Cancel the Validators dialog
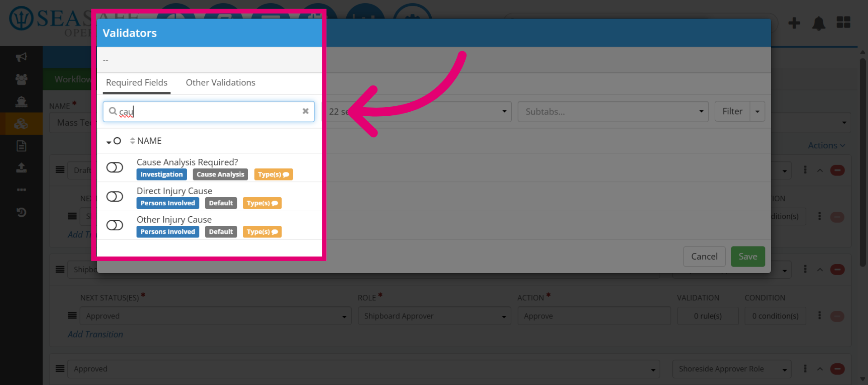 pos(704,257)
